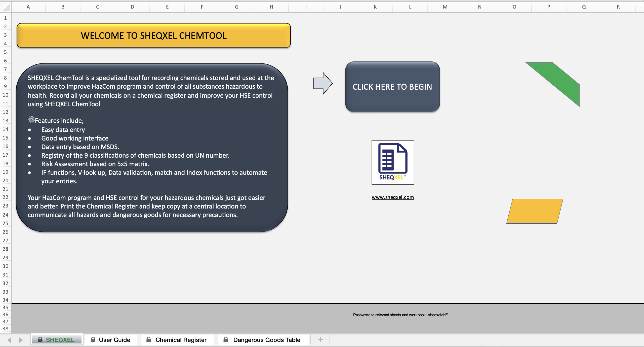Viewport: 644px width, 347px height.
Task: Click the lock icon on Dangerous Goods Table tab
Action: click(x=226, y=339)
